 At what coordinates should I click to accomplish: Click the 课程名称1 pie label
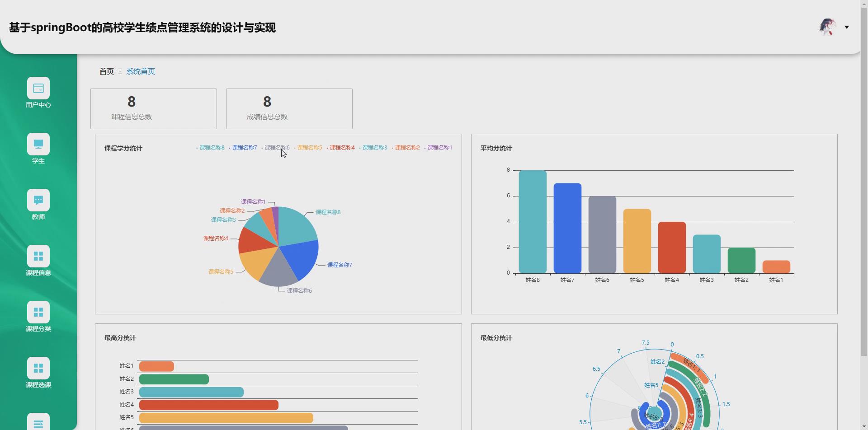(x=253, y=202)
